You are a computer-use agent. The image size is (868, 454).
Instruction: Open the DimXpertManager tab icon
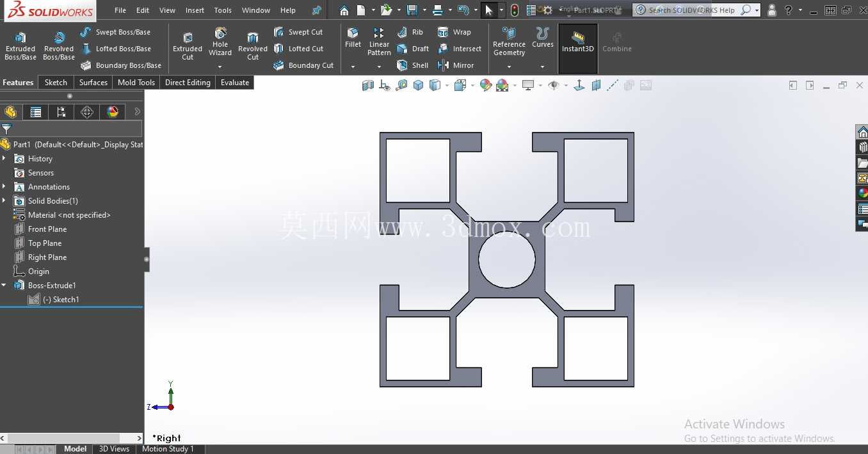click(x=87, y=112)
